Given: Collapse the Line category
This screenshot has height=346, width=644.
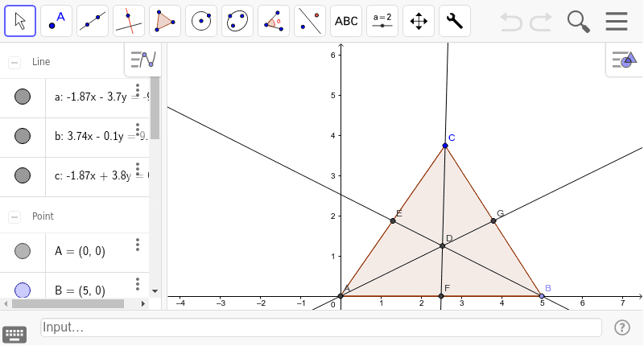Looking at the screenshot, I should pos(14,63).
